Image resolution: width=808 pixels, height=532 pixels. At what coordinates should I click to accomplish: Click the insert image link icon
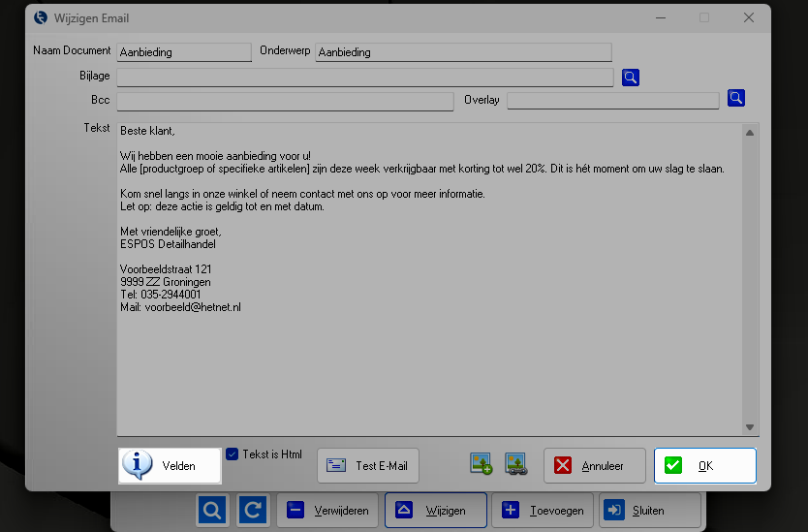515,464
